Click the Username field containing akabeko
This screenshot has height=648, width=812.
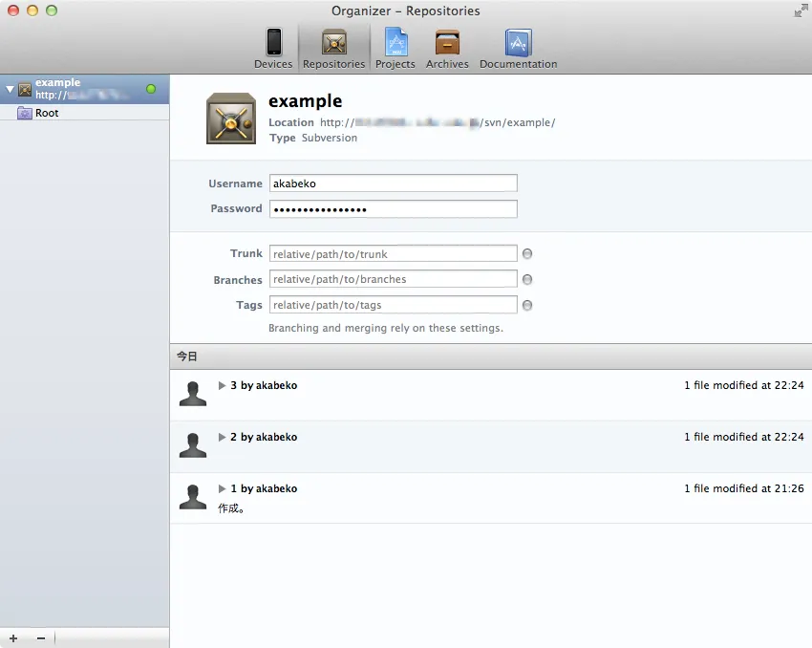pos(393,184)
